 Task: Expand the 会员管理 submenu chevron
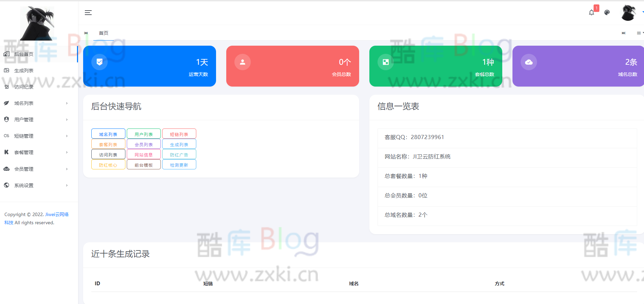click(x=67, y=169)
